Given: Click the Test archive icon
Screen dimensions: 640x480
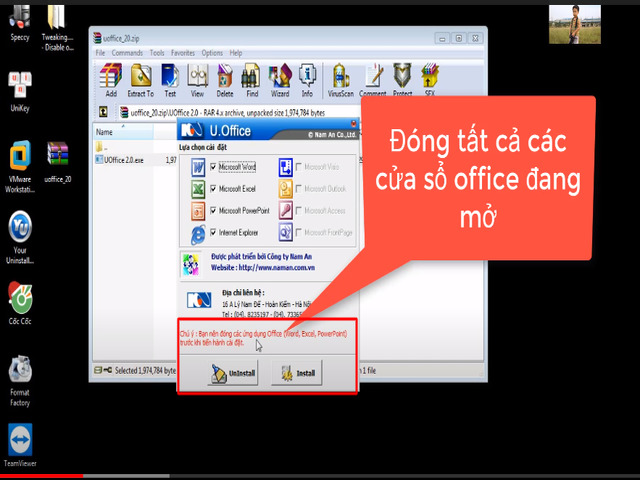Looking at the screenshot, I should click(170, 80).
